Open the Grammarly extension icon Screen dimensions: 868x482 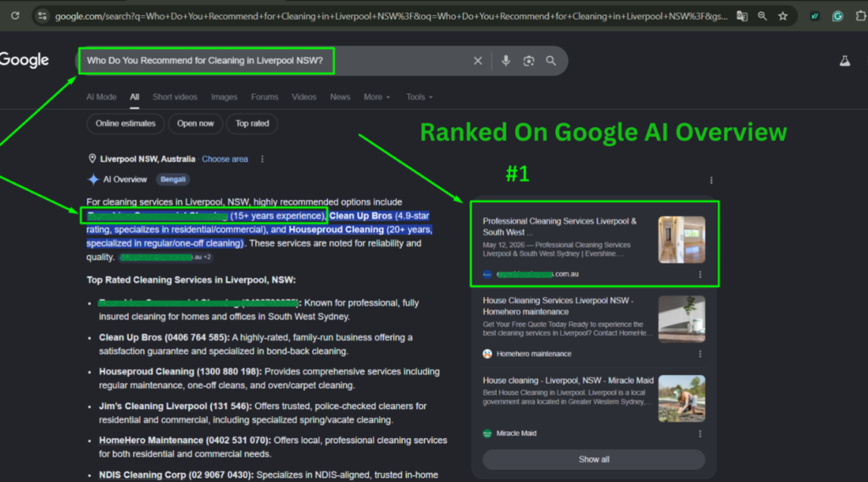tap(837, 16)
